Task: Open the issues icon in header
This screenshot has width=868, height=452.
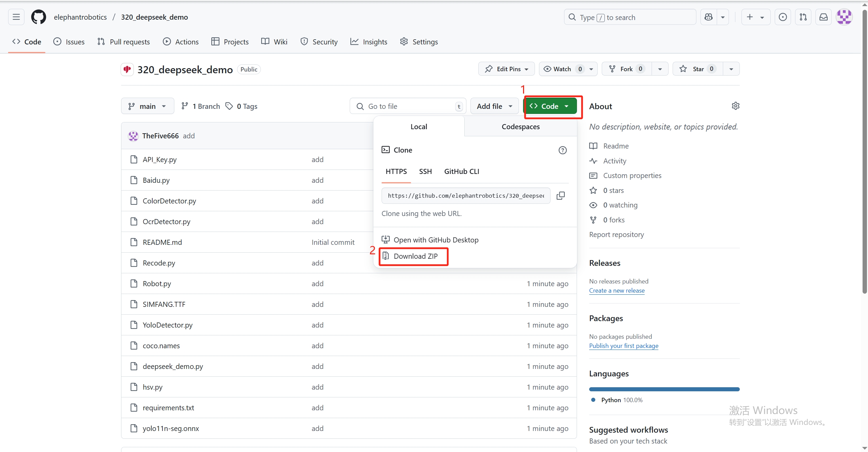Action: (783, 17)
